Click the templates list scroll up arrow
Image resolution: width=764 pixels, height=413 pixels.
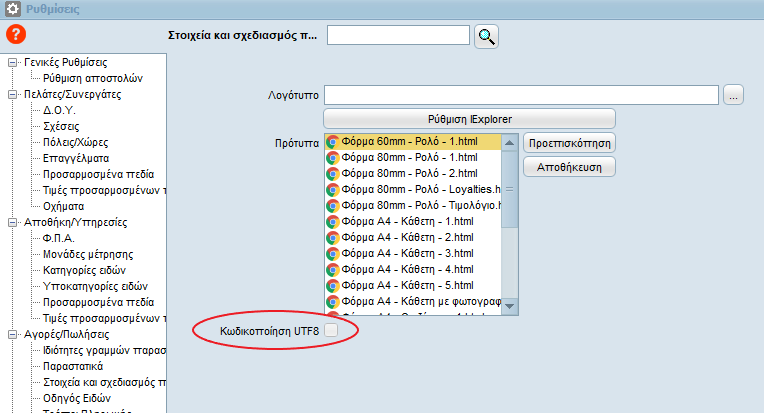[x=509, y=142]
